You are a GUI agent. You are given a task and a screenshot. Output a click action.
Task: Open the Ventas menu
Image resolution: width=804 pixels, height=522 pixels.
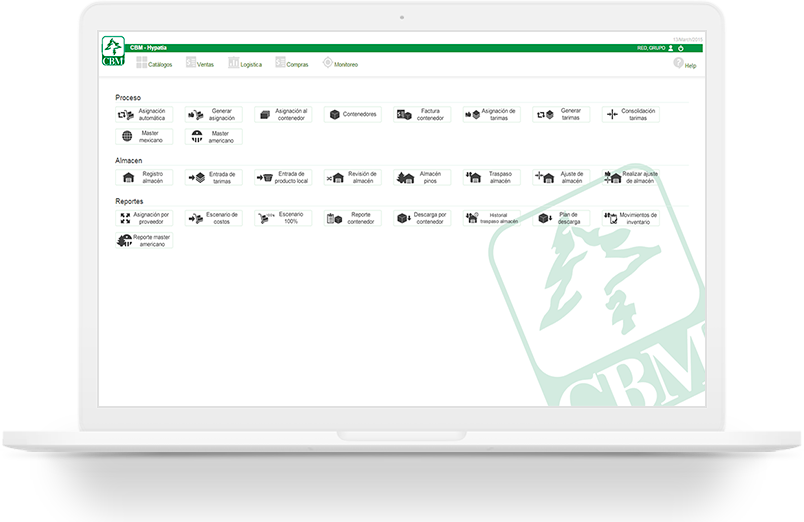(x=200, y=63)
